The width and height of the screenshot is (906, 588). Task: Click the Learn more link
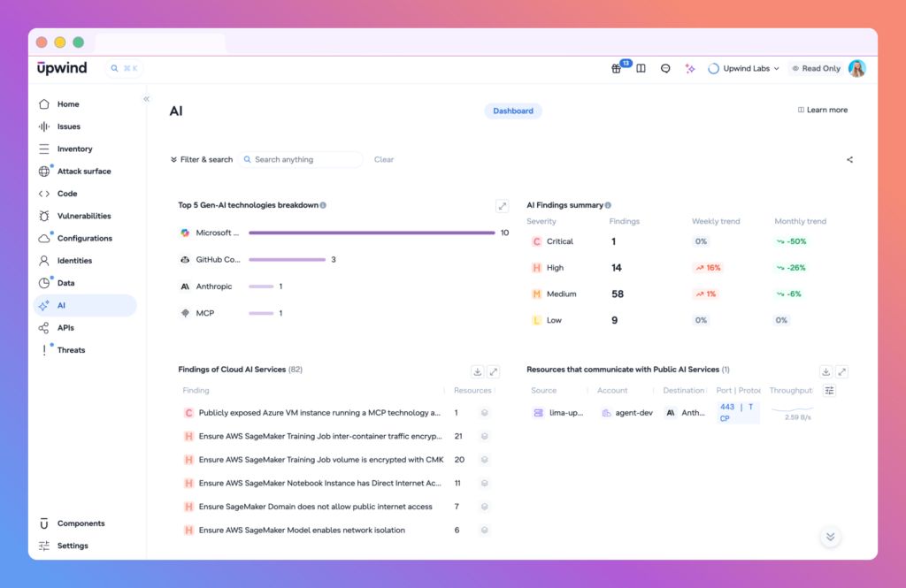click(x=823, y=110)
